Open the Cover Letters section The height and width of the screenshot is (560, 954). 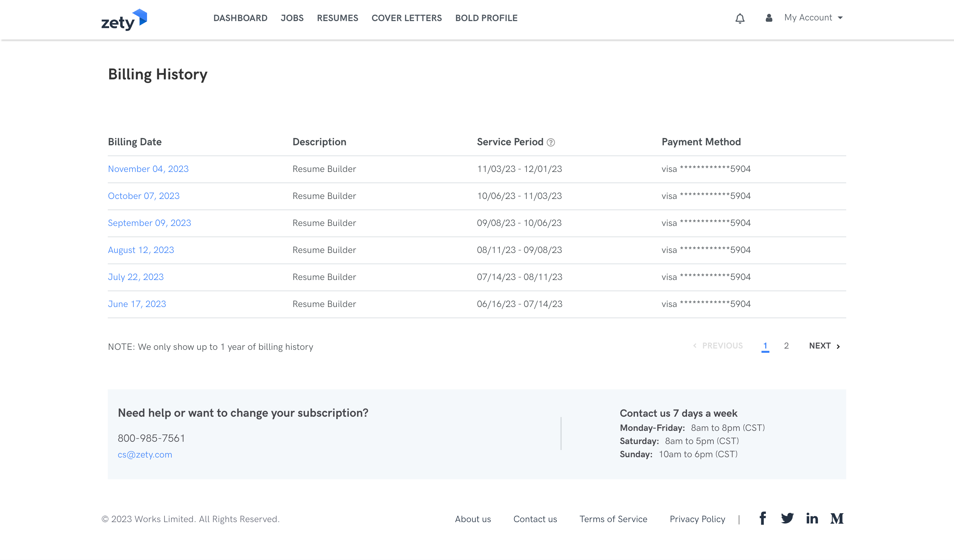click(406, 18)
